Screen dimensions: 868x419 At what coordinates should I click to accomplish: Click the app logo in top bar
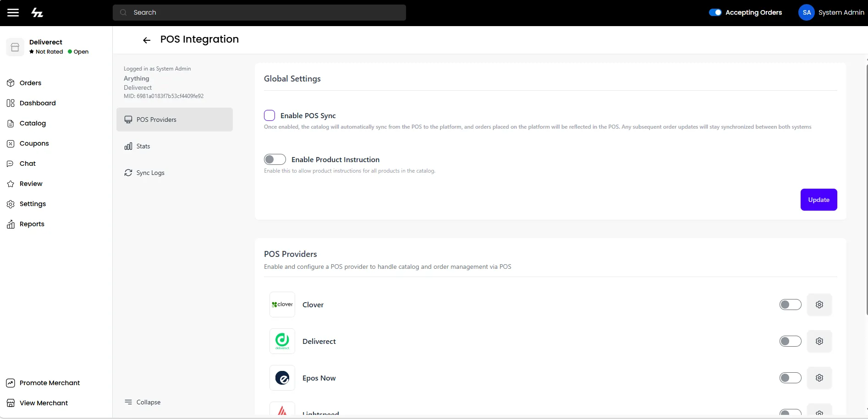point(37,13)
